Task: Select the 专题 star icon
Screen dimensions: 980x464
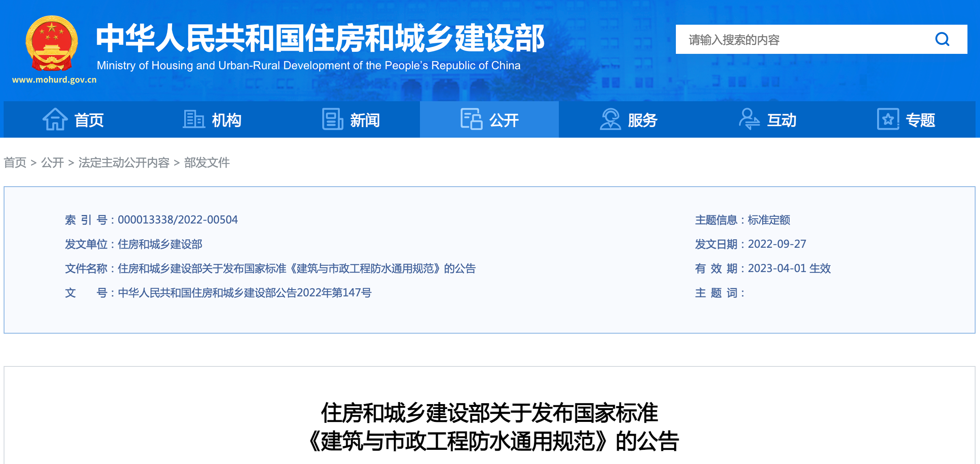Action: click(888, 120)
